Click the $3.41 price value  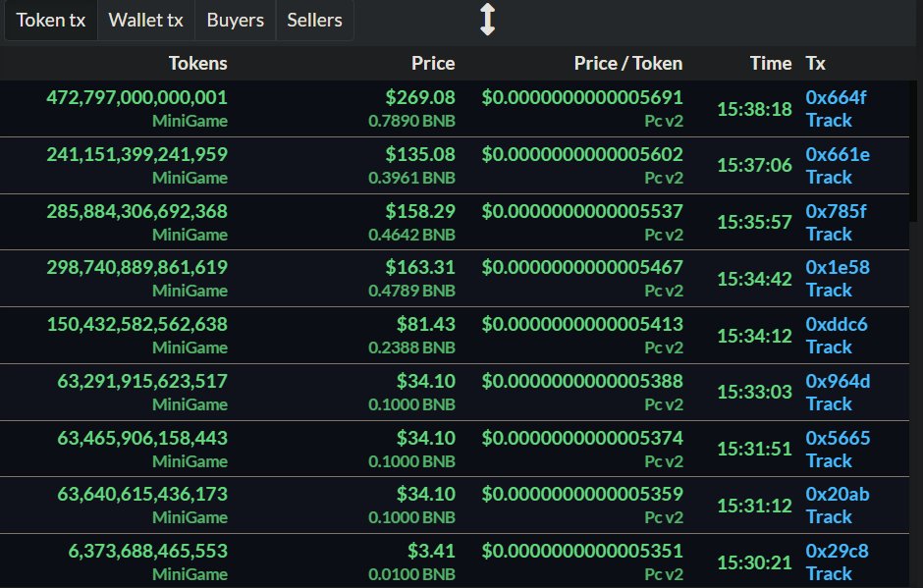click(431, 551)
